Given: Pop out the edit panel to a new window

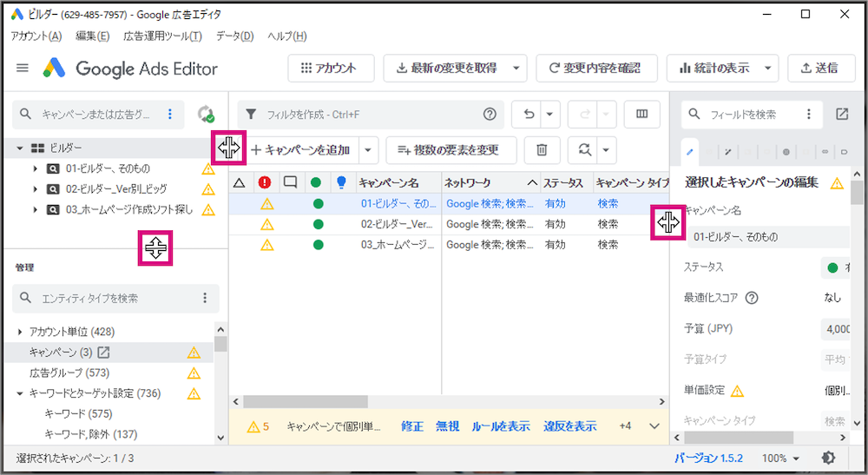Looking at the screenshot, I should pos(842,114).
